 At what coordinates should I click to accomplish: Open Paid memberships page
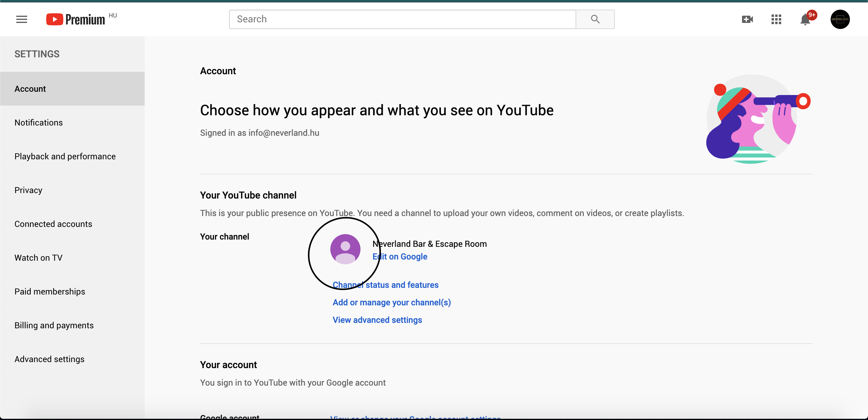[x=50, y=291]
